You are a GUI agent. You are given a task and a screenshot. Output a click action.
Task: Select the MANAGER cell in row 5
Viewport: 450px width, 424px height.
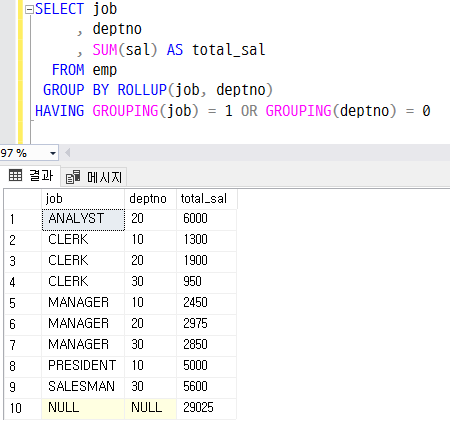[83, 303]
